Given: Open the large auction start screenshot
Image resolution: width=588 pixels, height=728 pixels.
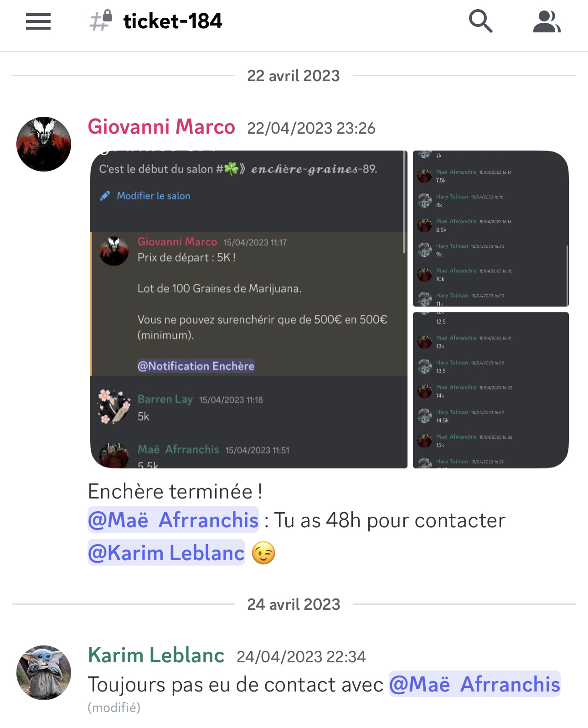Looking at the screenshot, I should pyautogui.click(x=249, y=309).
